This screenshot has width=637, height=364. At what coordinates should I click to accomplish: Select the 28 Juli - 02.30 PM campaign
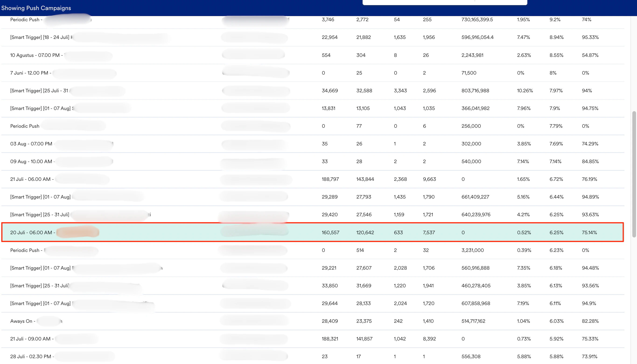point(32,357)
